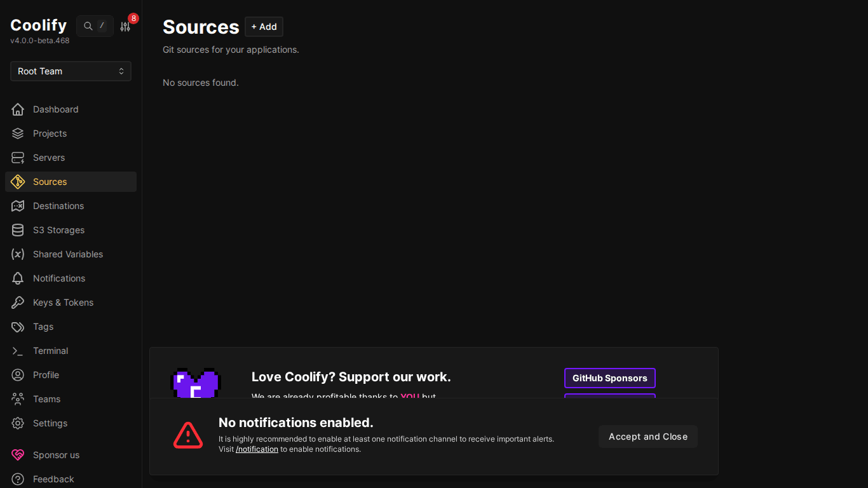Open Settings from the sidebar menu
The image size is (868, 488).
pyautogui.click(x=18, y=423)
